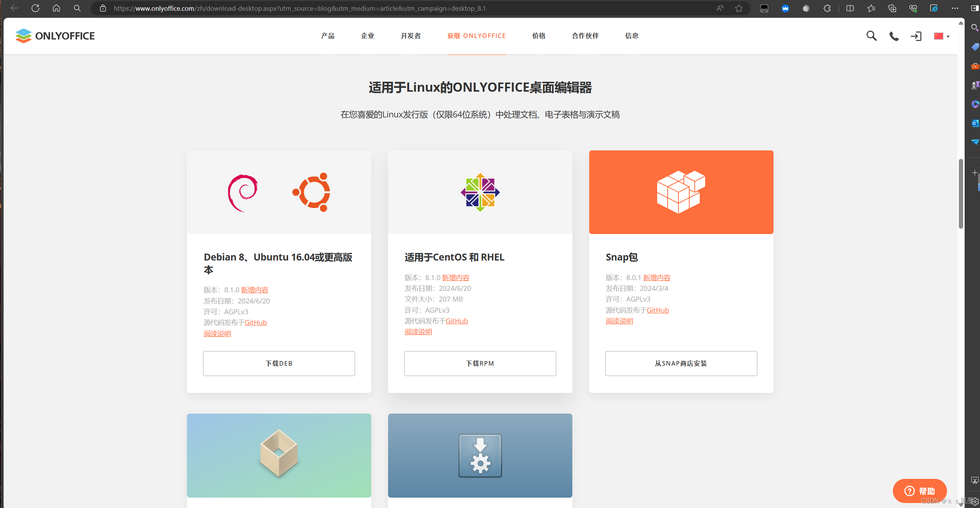Add page to favorites star icon
This screenshot has height=508, width=980.
(739, 8)
